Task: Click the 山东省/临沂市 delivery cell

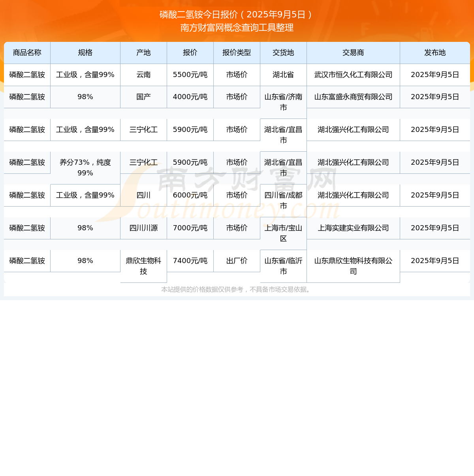Action: (x=284, y=266)
